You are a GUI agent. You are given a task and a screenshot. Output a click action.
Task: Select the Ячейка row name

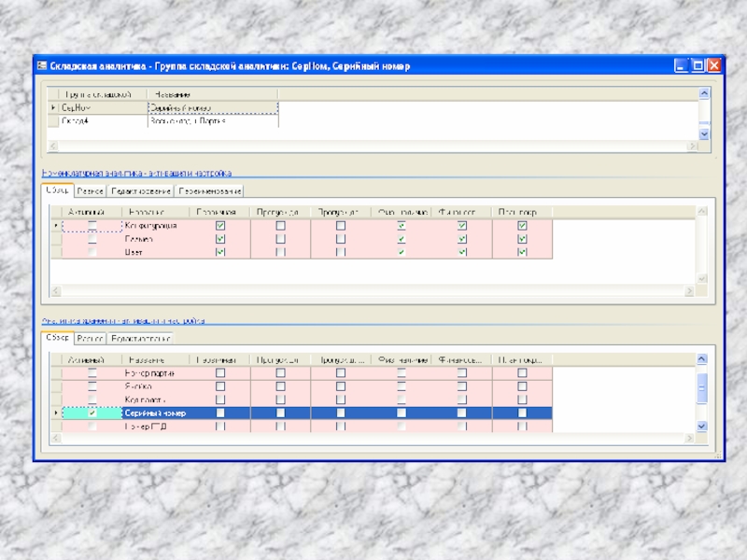(x=138, y=386)
